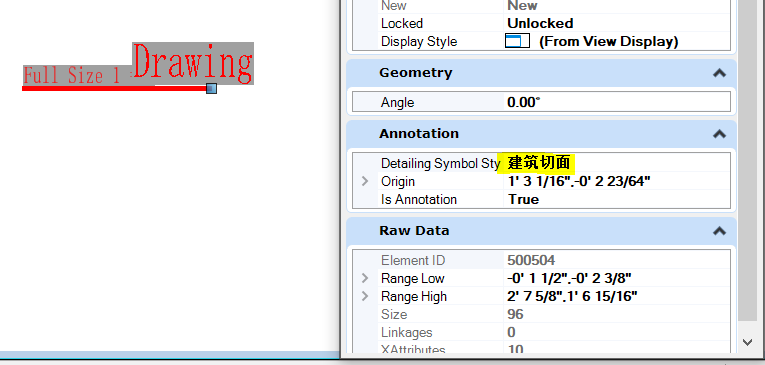Select the Annotation section header
Screen dimensions: 765x365
[542, 134]
